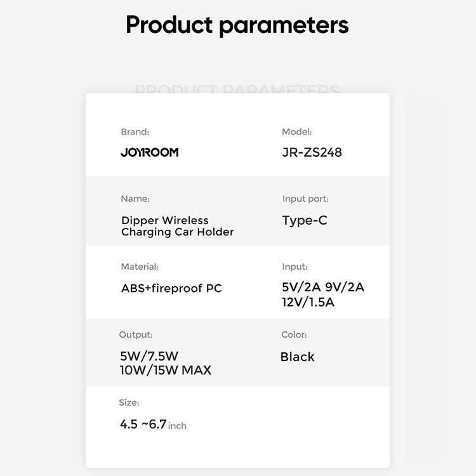Select the Brand label

click(135, 132)
